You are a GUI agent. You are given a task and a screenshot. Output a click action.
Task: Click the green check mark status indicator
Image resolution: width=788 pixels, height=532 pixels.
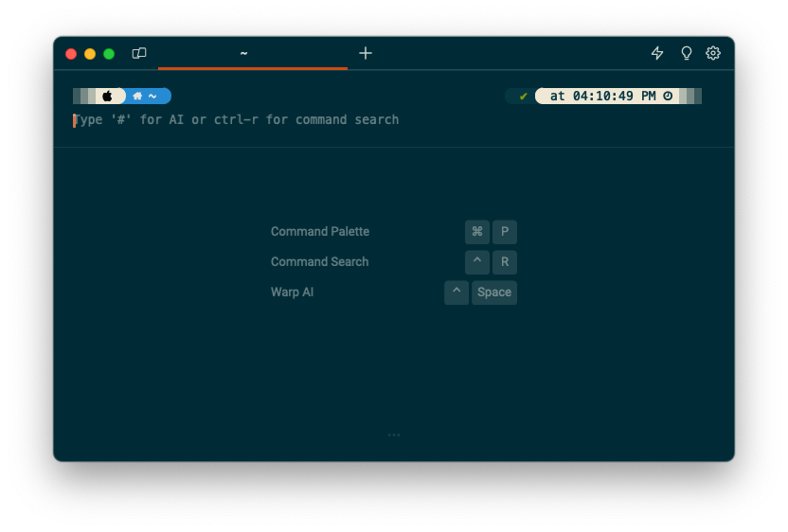click(x=524, y=96)
